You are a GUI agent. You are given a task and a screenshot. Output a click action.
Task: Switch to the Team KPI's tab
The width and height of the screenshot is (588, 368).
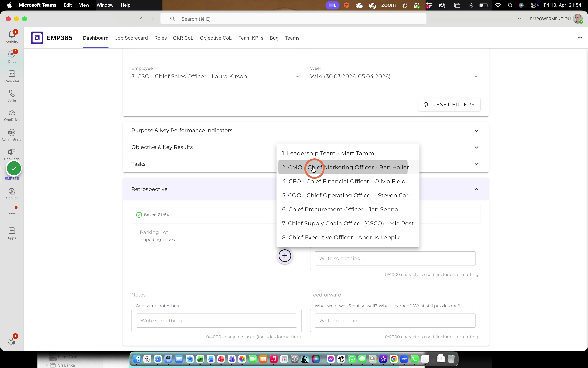251,38
